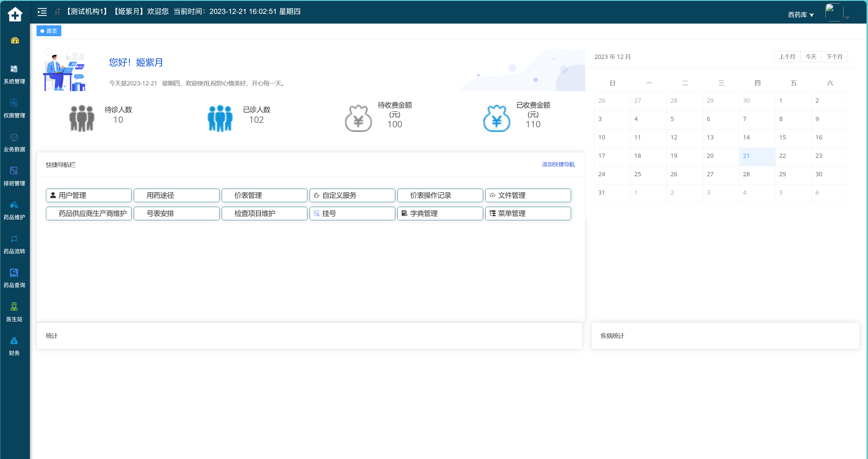
Task: Open 财务 in the sidebar
Action: pyautogui.click(x=14, y=346)
